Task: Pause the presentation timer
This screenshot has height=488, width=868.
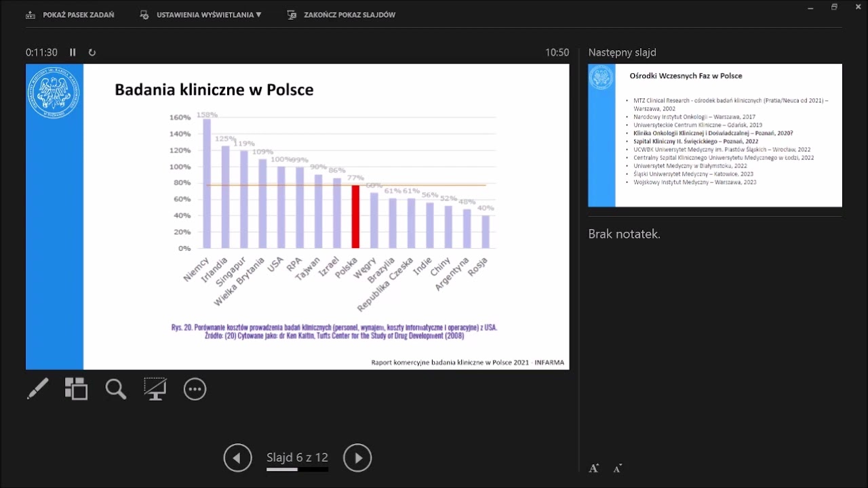Action: pos(73,52)
